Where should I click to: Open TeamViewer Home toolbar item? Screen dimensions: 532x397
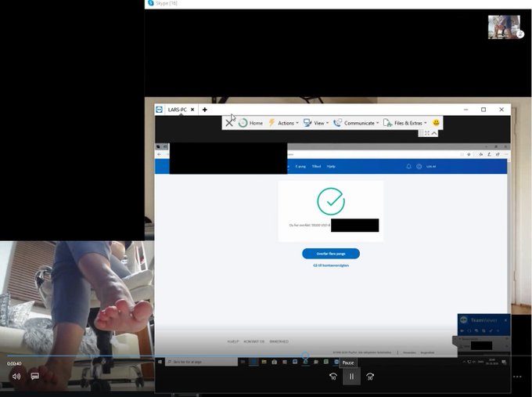[x=250, y=123]
